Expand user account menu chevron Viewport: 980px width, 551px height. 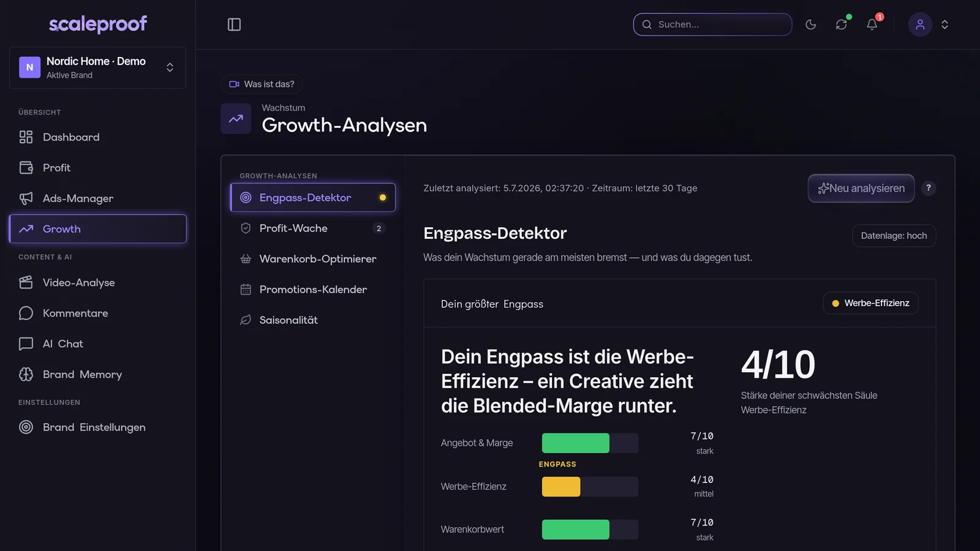[944, 24]
